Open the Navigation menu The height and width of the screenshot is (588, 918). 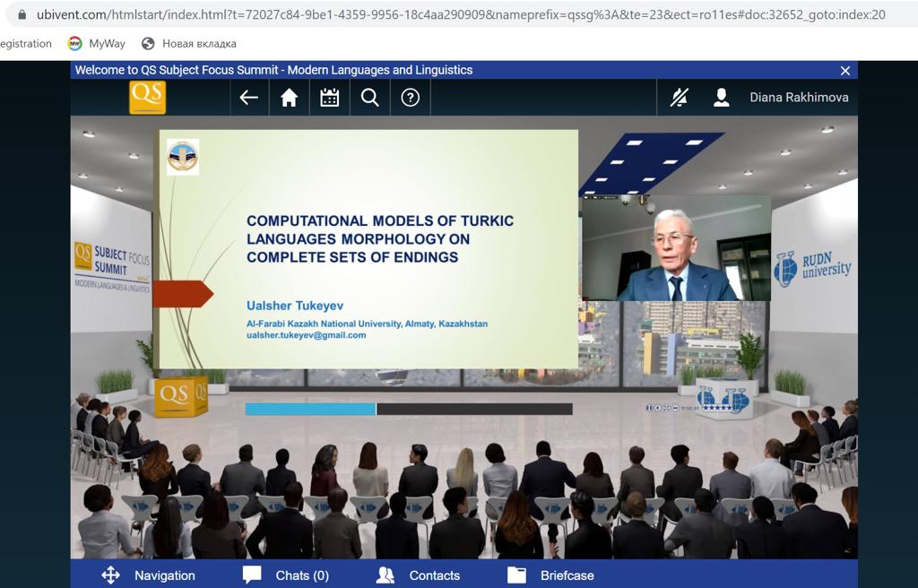pos(148,575)
